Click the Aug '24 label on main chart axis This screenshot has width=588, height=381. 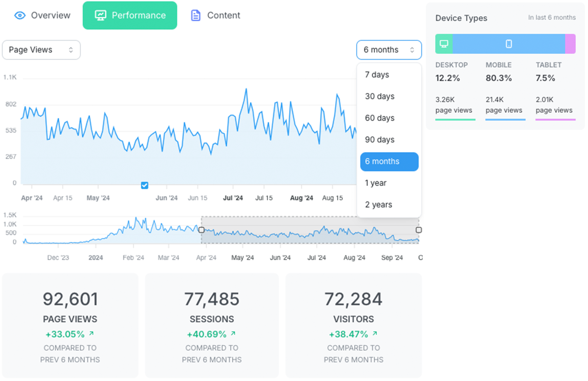302,198
